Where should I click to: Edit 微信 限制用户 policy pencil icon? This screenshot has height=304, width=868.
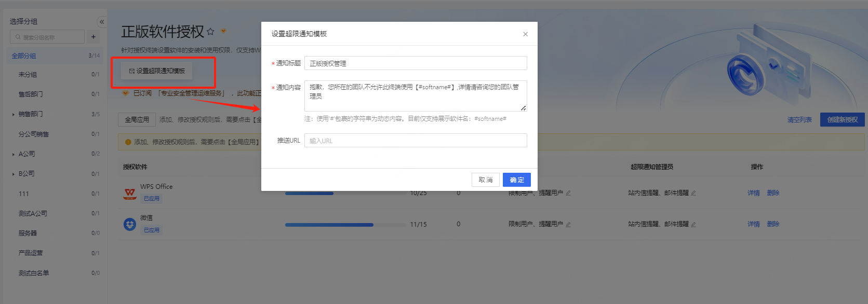[x=568, y=225]
